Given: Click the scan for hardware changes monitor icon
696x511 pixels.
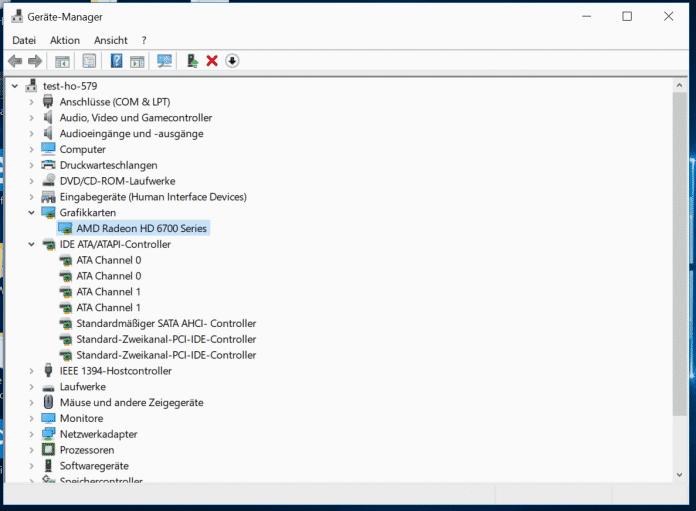Looking at the screenshot, I should click(x=165, y=61).
